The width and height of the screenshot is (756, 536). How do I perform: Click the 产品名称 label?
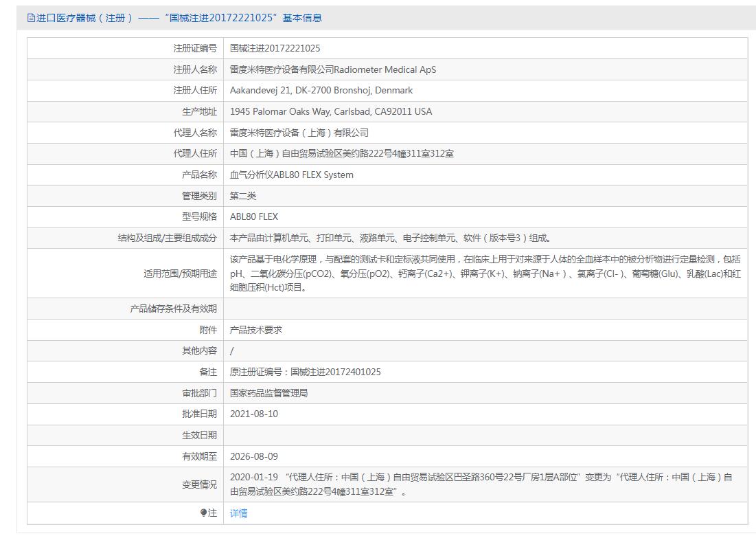pyautogui.click(x=200, y=175)
